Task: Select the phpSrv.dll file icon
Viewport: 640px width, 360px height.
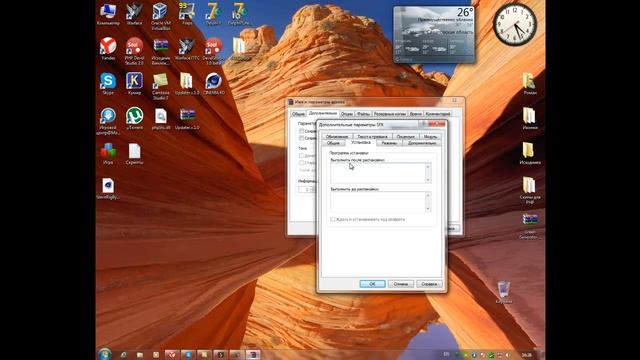Action: (x=160, y=118)
